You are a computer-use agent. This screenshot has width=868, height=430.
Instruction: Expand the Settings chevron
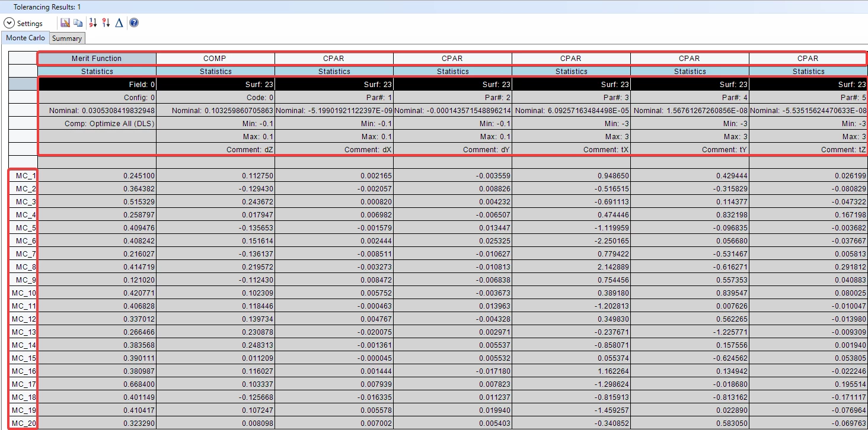pyautogui.click(x=9, y=23)
